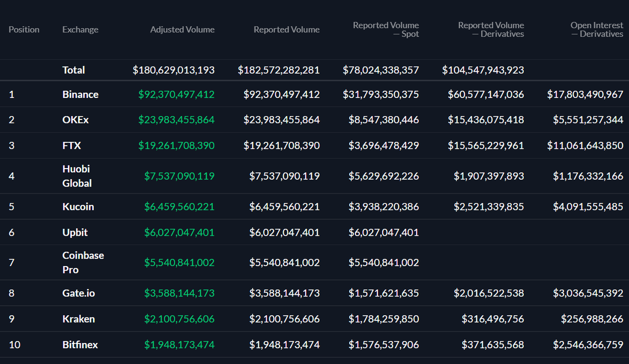629x364 pixels.
Task: Sort by Reported Volume column header
Action: click(287, 30)
